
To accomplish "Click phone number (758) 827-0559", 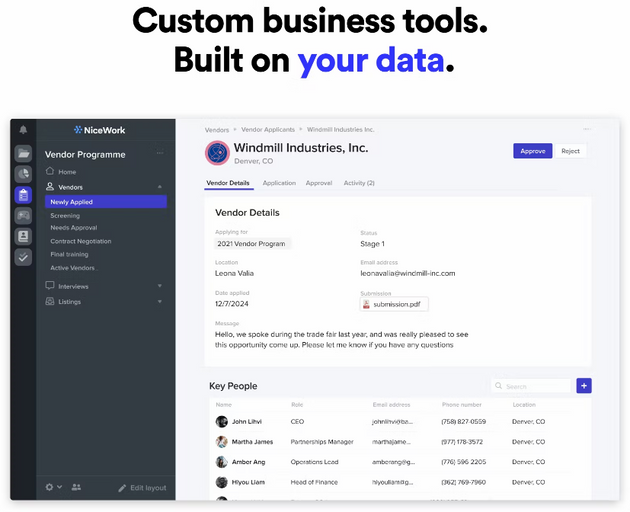I will (464, 422).
